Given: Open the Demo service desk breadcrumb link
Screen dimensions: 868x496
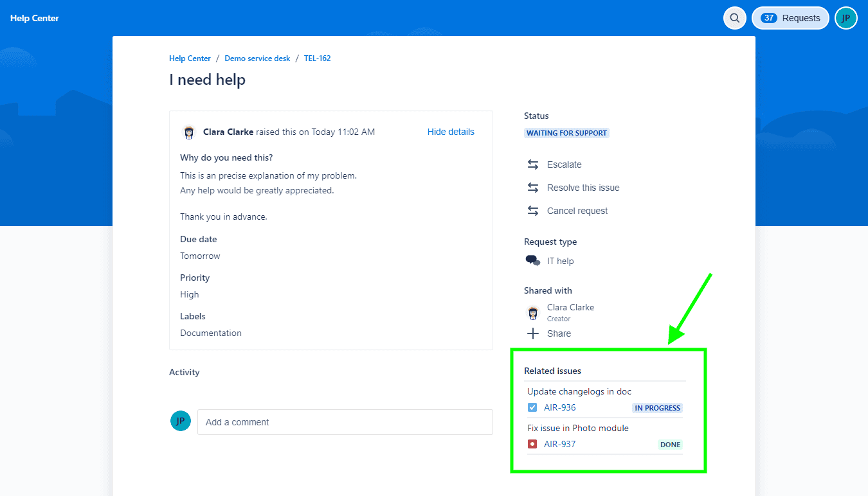Looking at the screenshot, I should tap(257, 58).
